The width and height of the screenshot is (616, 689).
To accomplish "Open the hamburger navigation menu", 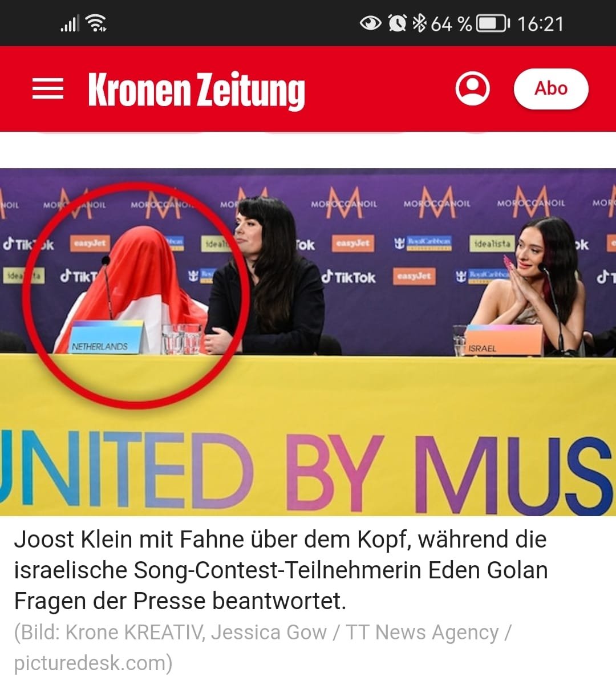I will [x=48, y=89].
